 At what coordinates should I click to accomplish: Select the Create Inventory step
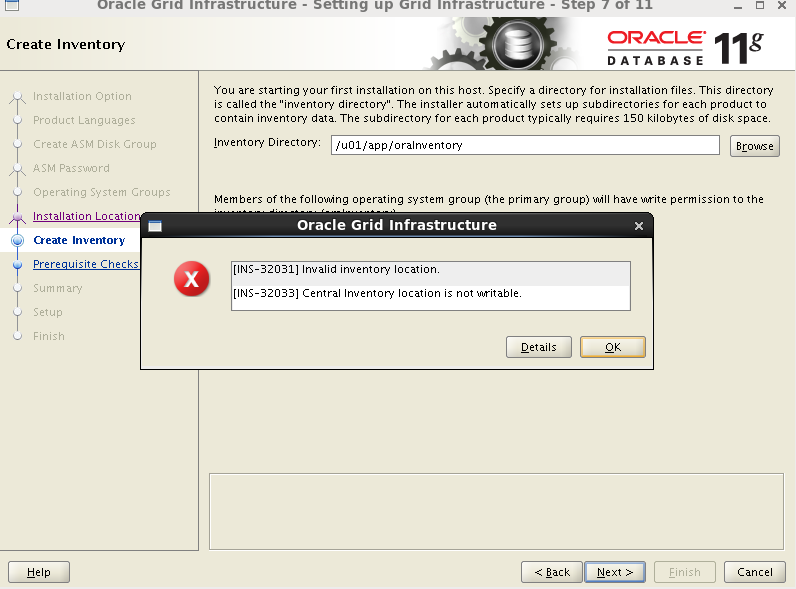79,240
